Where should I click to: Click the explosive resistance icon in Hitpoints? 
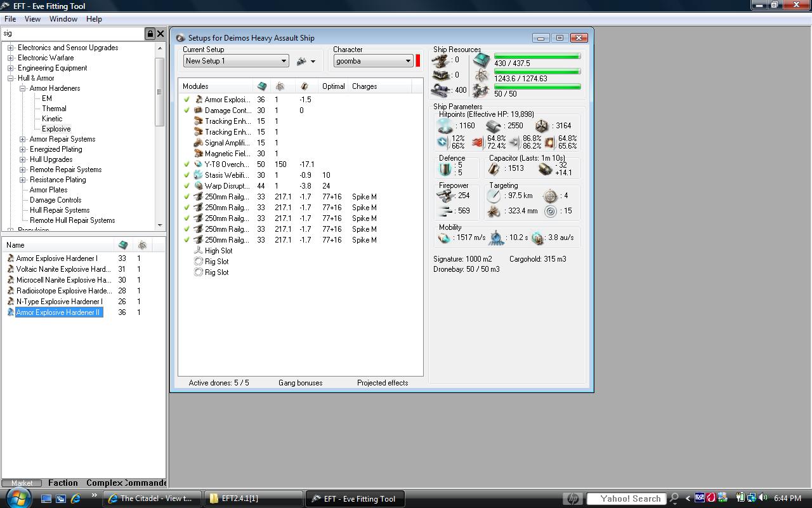tap(549, 142)
